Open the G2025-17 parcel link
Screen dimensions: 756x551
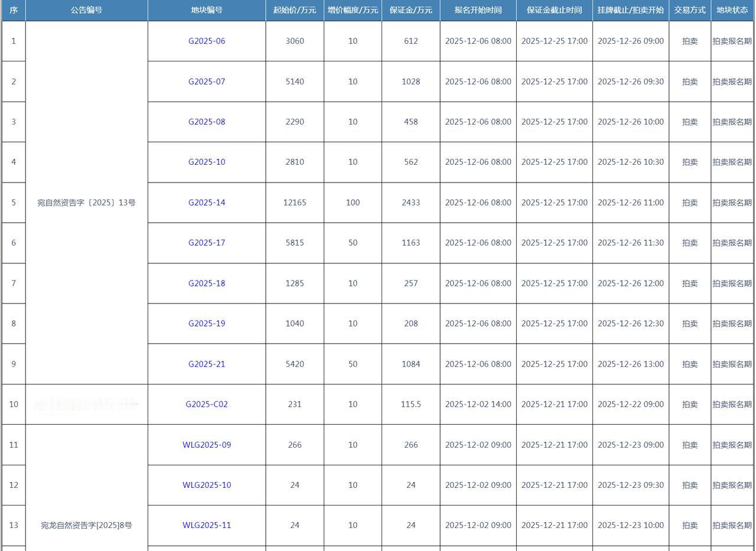207,243
